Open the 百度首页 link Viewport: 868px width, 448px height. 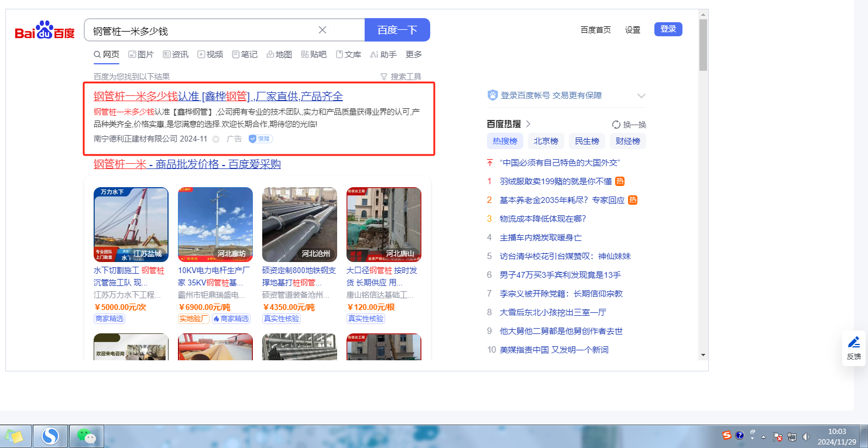(596, 30)
